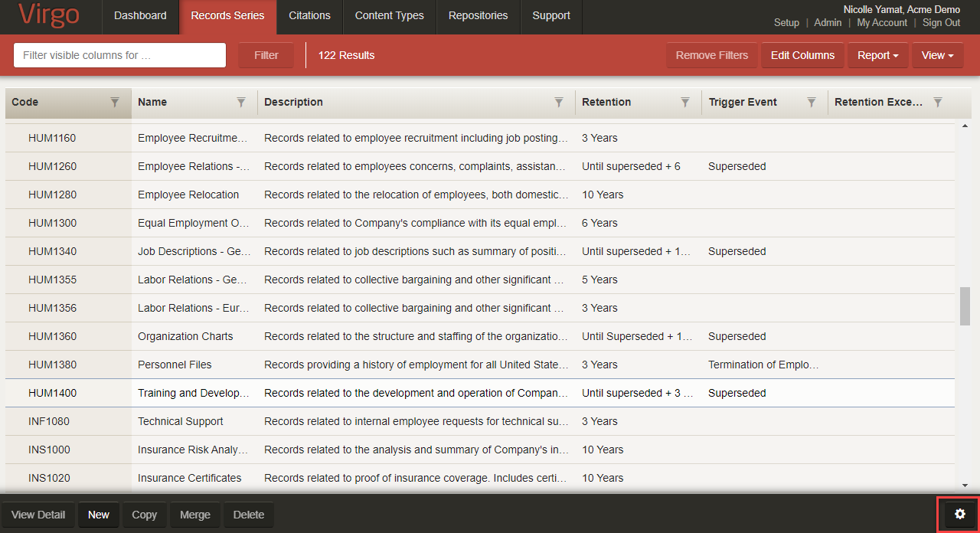Open the Description column filter icon
Image resolution: width=980 pixels, height=533 pixels.
coord(559,103)
